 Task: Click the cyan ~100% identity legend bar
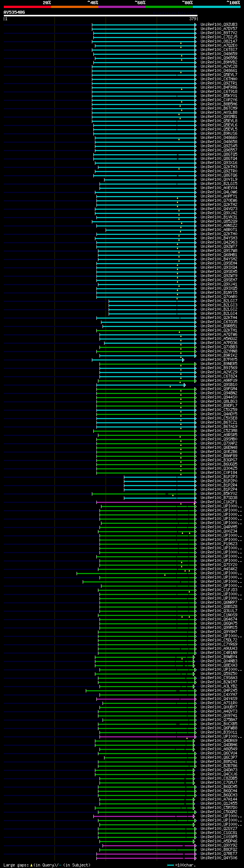pos(217,7)
